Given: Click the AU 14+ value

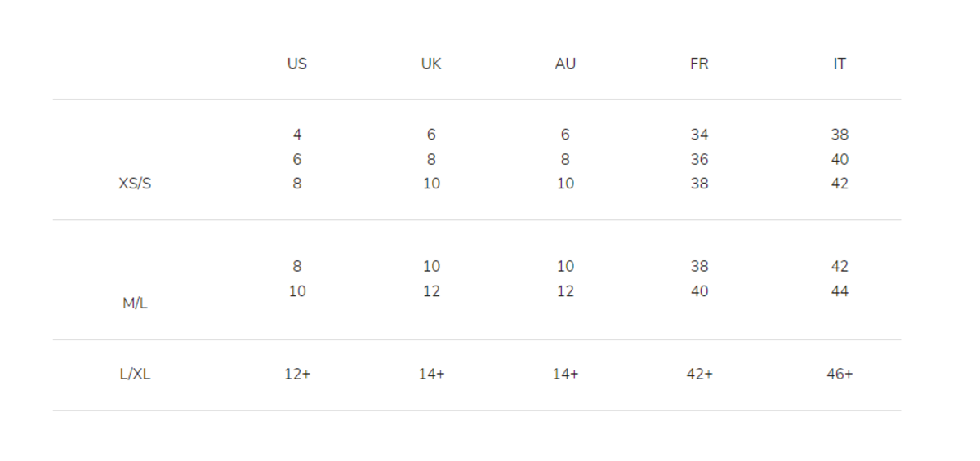Looking at the screenshot, I should [565, 375].
